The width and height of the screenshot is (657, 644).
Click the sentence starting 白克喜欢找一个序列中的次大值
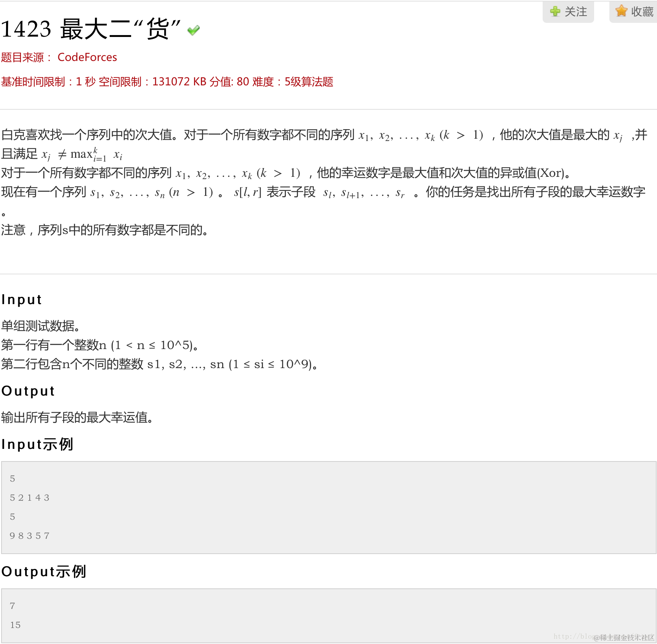click(x=324, y=144)
